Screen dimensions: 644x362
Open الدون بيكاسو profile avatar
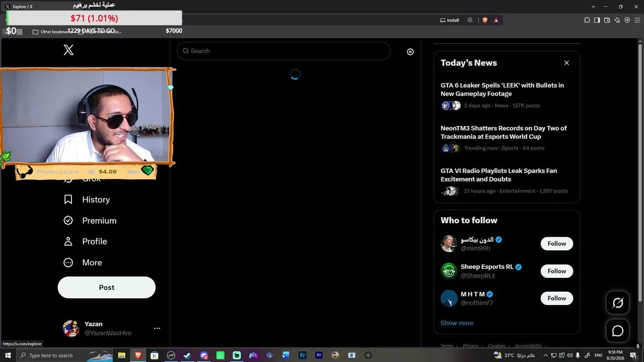click(449, 244)
